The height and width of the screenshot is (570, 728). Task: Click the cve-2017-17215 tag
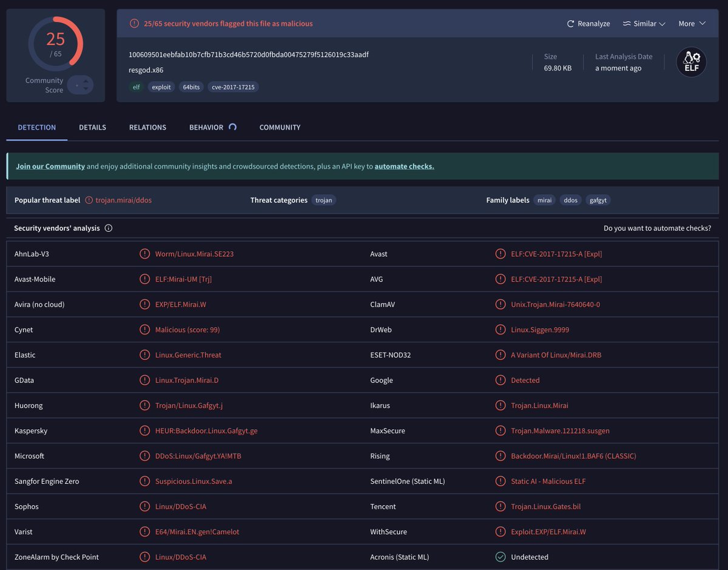click(x=234, y=87)
